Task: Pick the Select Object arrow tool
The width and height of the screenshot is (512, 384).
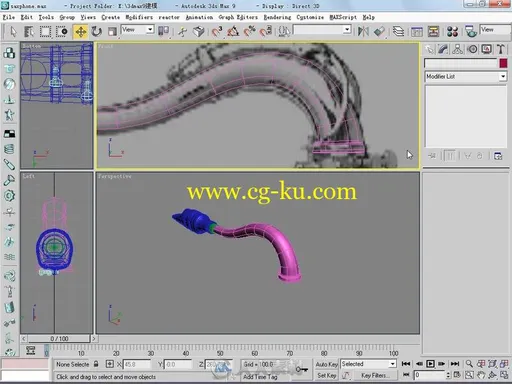Action: coord(13,32)
